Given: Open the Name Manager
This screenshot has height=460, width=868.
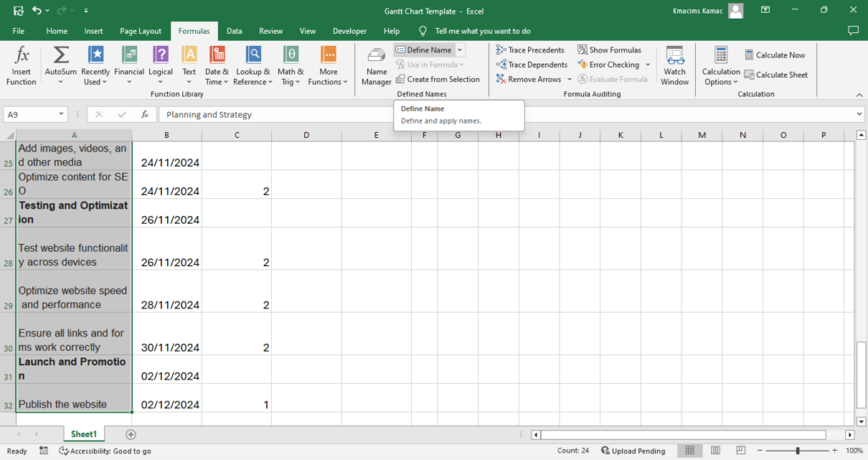Looking at the screenshot, I should (376, 66).
